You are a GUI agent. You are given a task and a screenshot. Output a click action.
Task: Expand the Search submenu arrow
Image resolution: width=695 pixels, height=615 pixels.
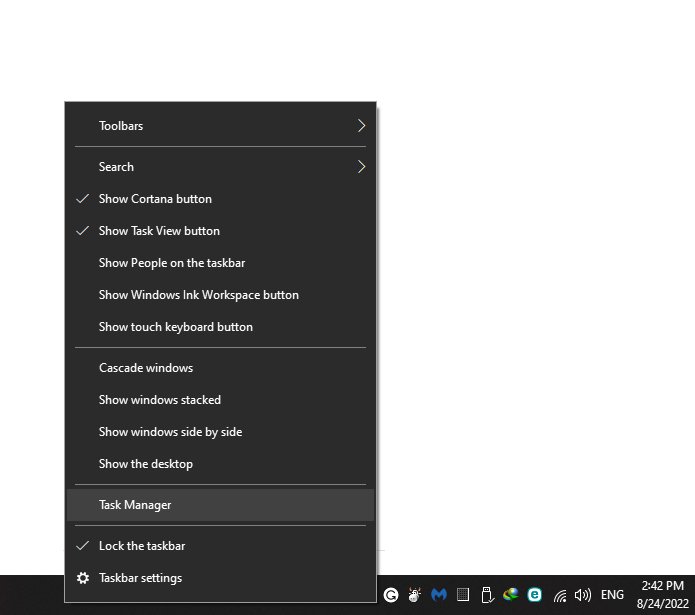[x=361, y=167]
